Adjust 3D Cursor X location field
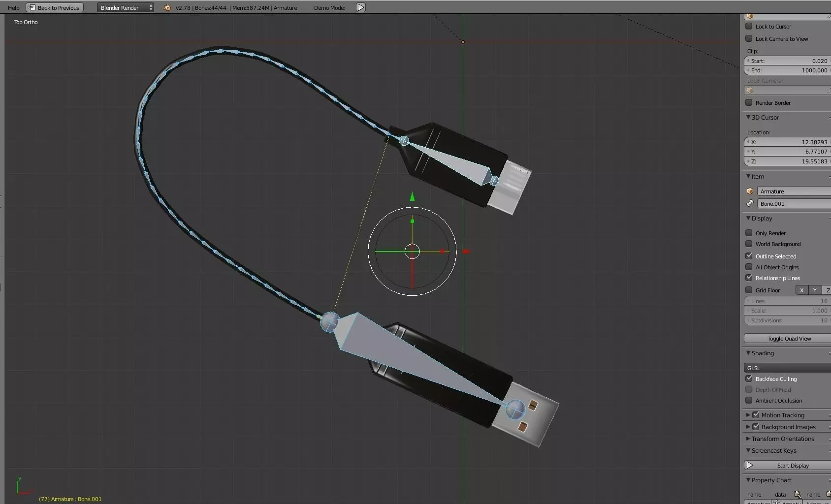 (787, 142)
